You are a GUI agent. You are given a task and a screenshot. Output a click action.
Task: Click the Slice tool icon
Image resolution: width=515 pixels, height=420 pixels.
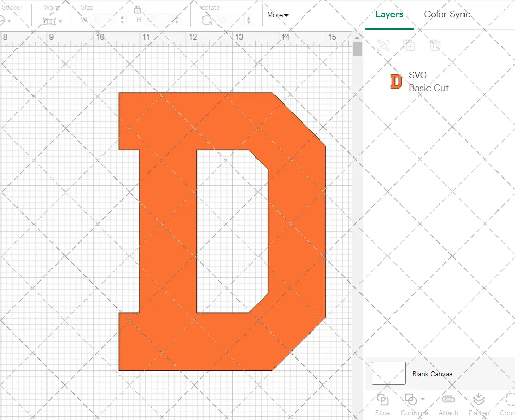pos(383,399)
